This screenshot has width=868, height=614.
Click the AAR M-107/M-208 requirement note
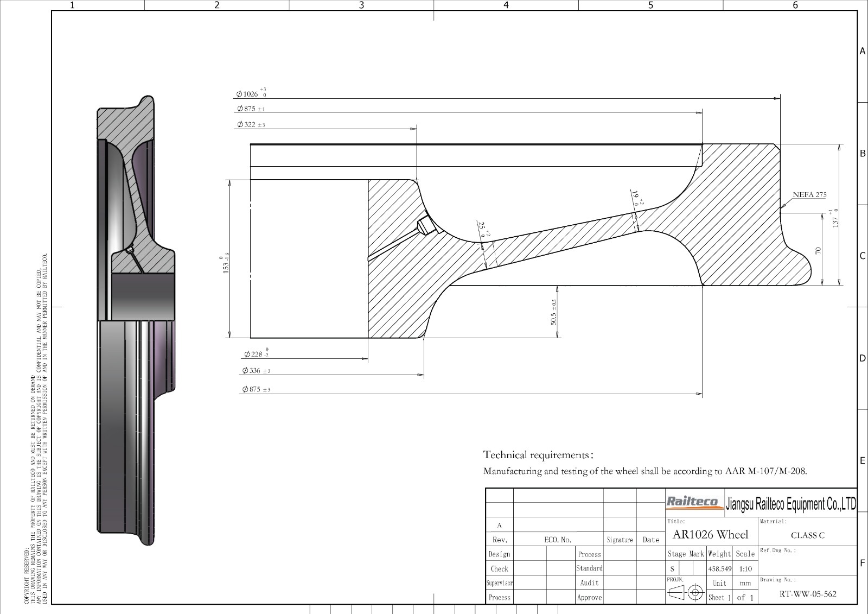tap(645, 471)
